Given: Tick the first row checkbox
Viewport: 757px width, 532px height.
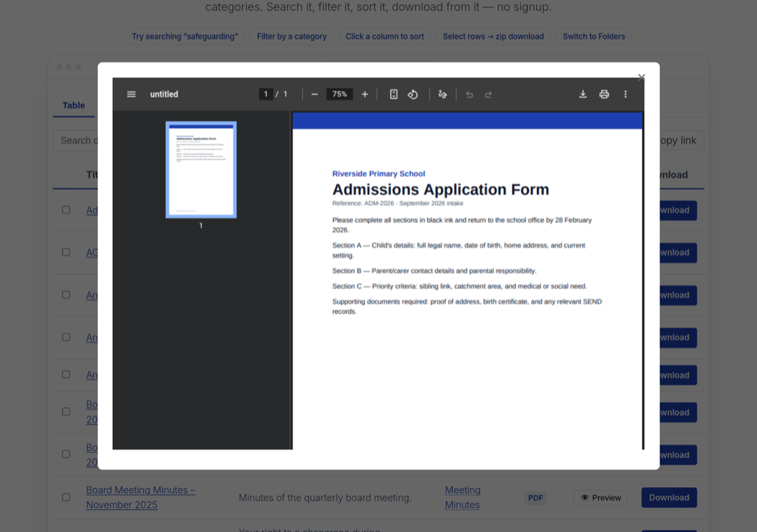Looking at the screenshot, I should [x=66, y=210].
